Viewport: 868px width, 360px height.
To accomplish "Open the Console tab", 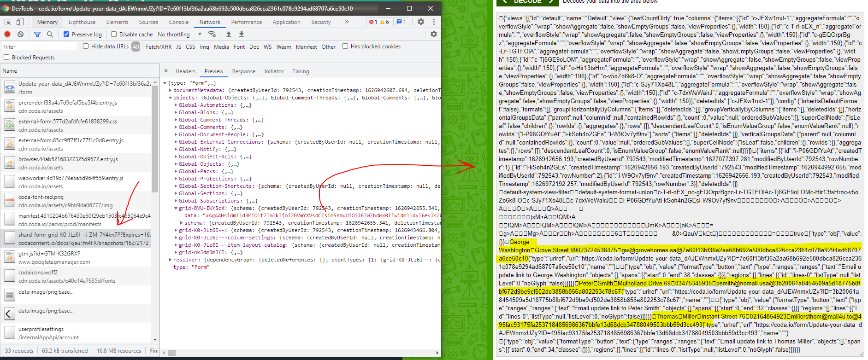I will 178,22.
